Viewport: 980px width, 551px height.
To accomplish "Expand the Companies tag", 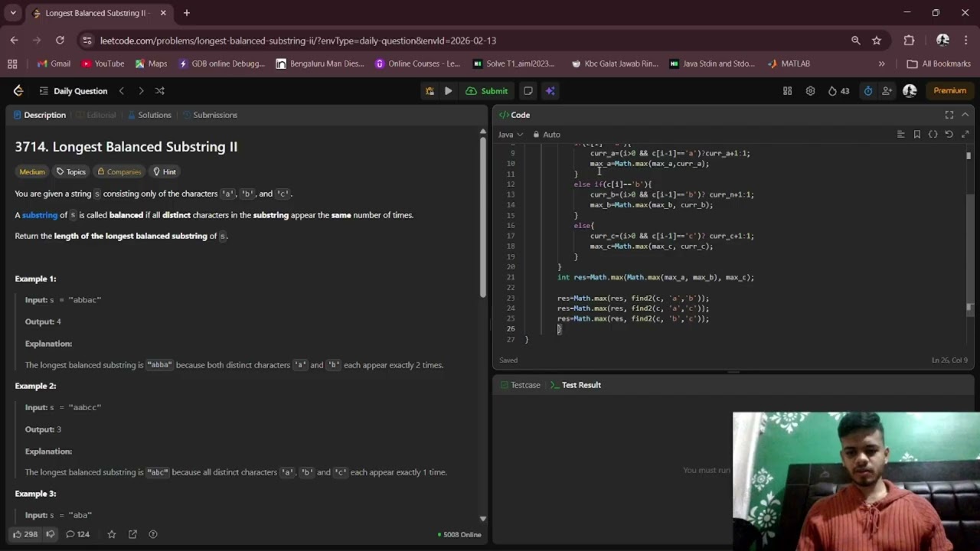I will [x=119, y=171].
